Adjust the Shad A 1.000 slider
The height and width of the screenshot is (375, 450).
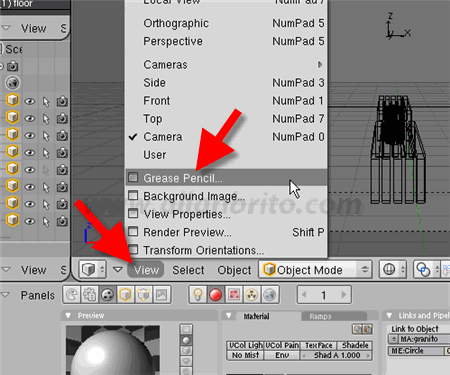click(x=336, y=355)
